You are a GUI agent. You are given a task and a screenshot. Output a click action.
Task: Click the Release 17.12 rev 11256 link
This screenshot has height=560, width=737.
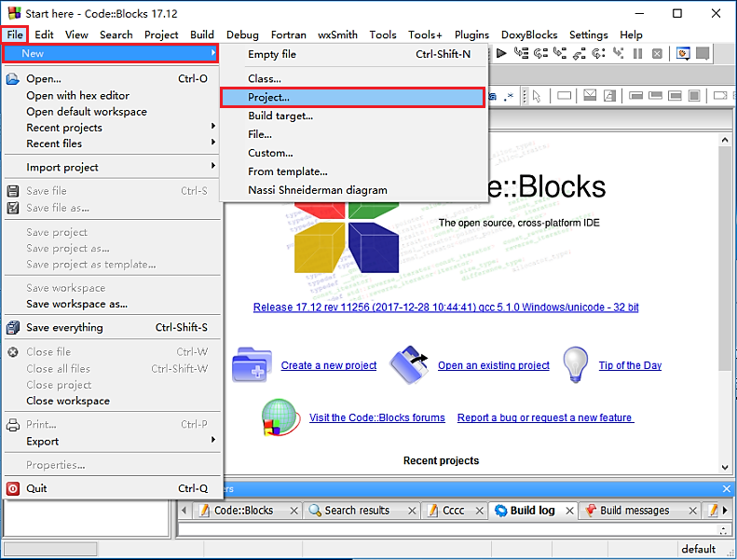pos(445,307)
